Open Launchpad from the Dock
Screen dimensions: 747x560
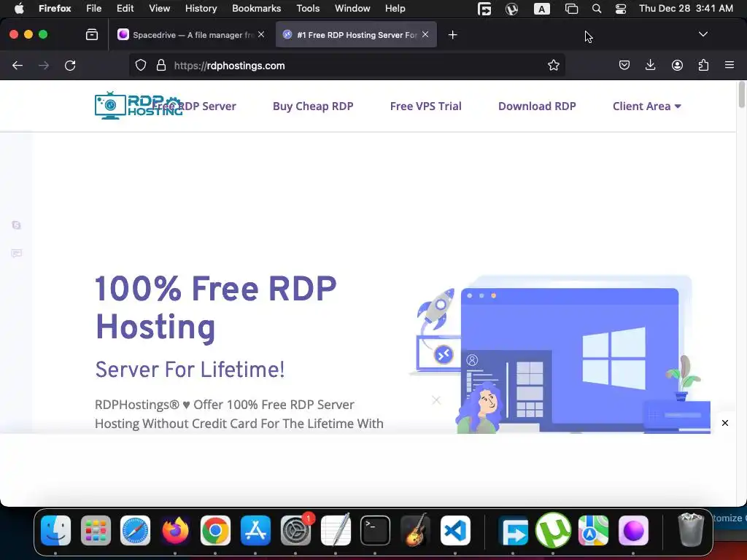coord(96,531)
